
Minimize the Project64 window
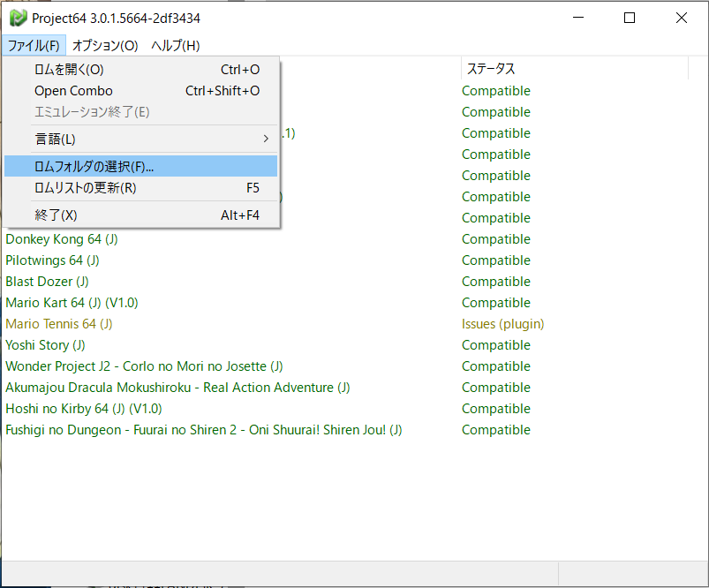(578, 18)
